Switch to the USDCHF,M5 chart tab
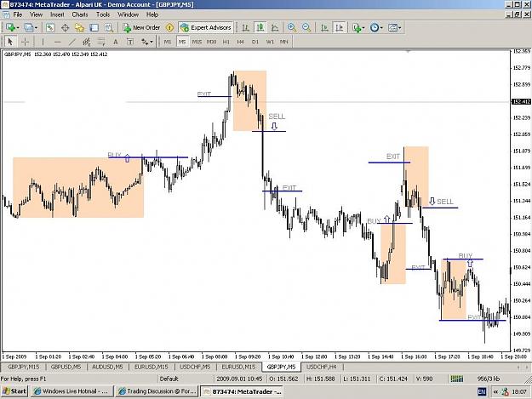532x399 pixels. click(195, 367)
